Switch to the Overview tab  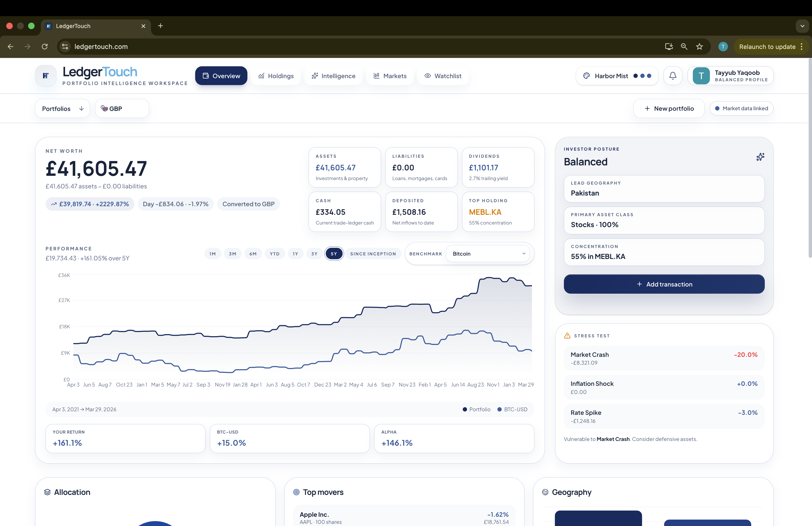[221, 76]
